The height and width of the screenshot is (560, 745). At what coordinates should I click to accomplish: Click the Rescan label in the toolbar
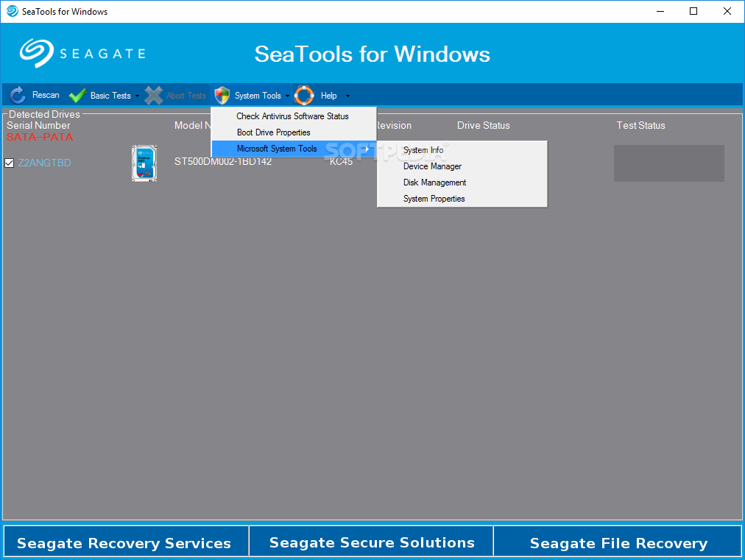click(x=46, y=95)
